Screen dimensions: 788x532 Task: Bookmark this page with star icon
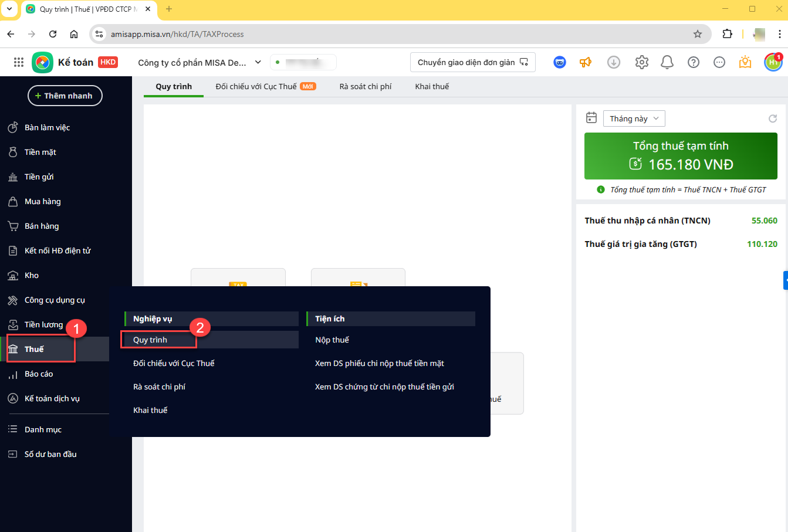[698, 34]
